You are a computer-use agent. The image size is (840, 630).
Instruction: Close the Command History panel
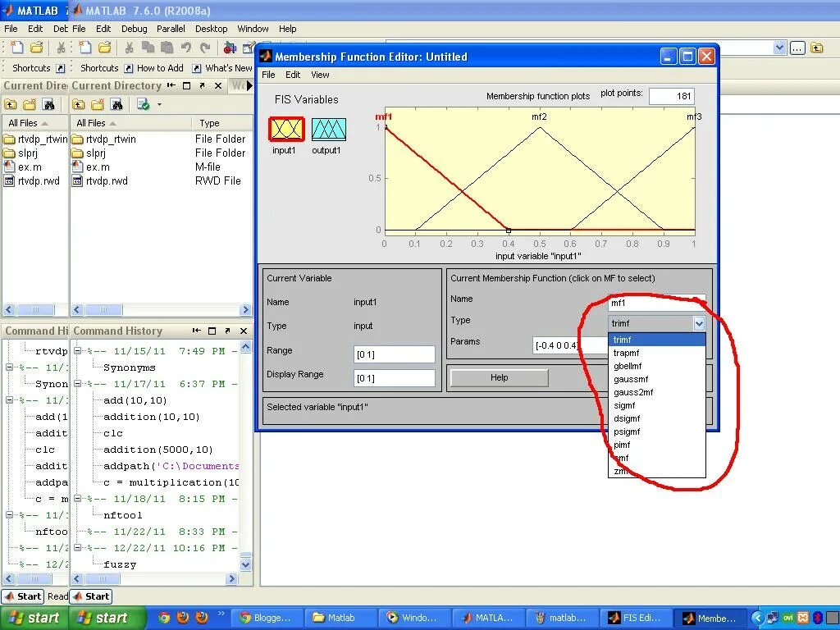[x=243, y=331]
